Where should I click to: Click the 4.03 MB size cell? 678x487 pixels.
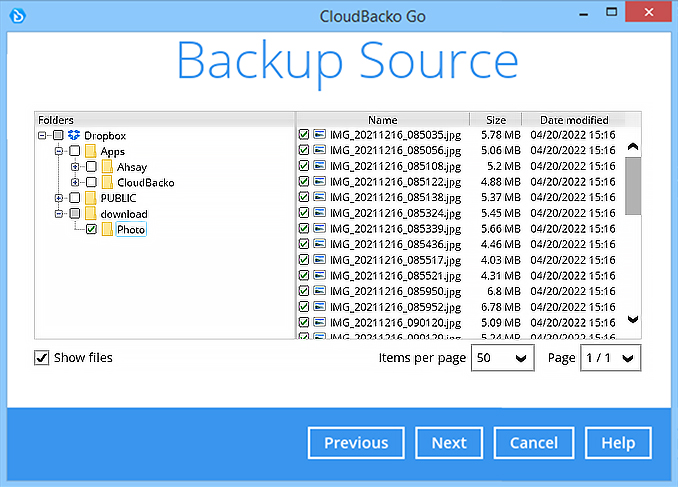coord(501,260)
